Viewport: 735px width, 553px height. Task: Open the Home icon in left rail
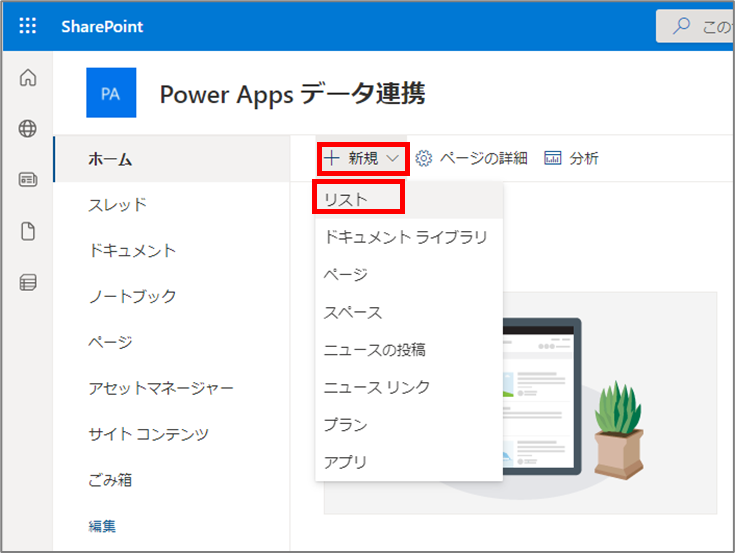(28, 77)
